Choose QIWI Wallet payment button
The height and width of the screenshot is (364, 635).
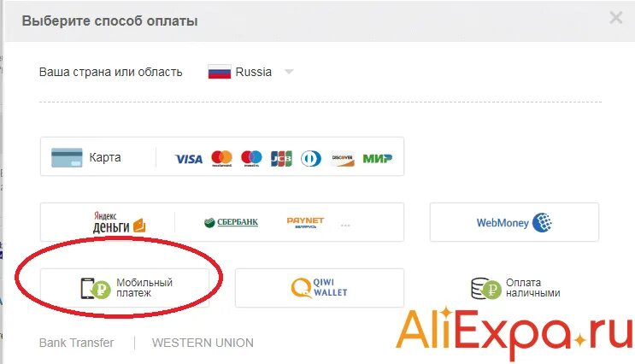click(319, 288)
